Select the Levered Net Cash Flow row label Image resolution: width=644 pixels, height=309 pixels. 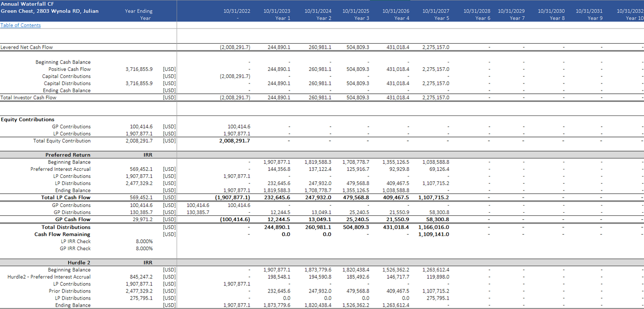coord(27,47)
